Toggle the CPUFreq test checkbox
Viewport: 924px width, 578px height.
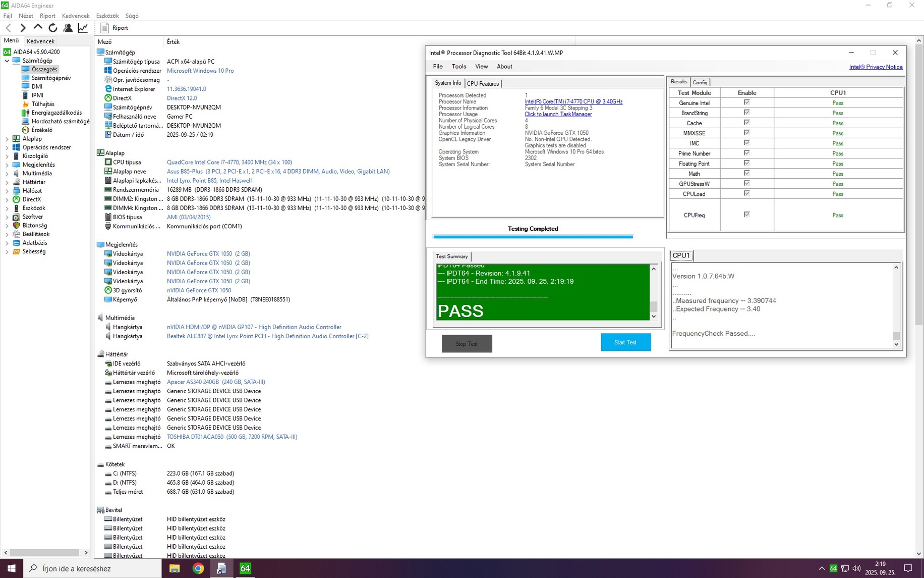(x=746, y=215)
